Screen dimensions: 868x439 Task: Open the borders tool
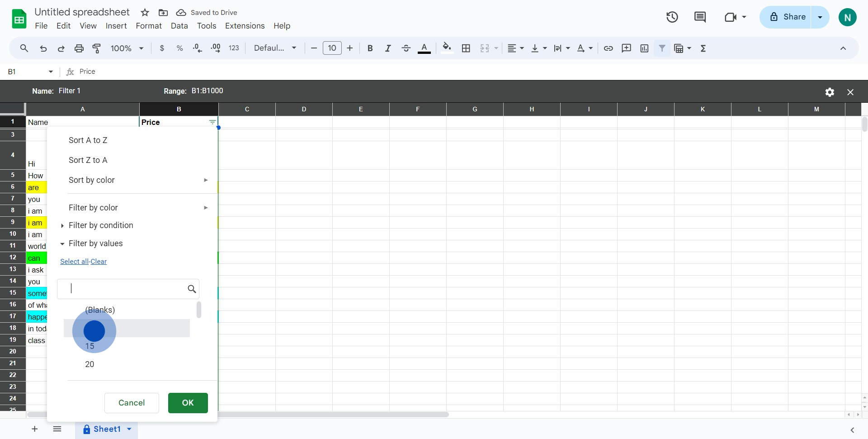tap(466, 48)
